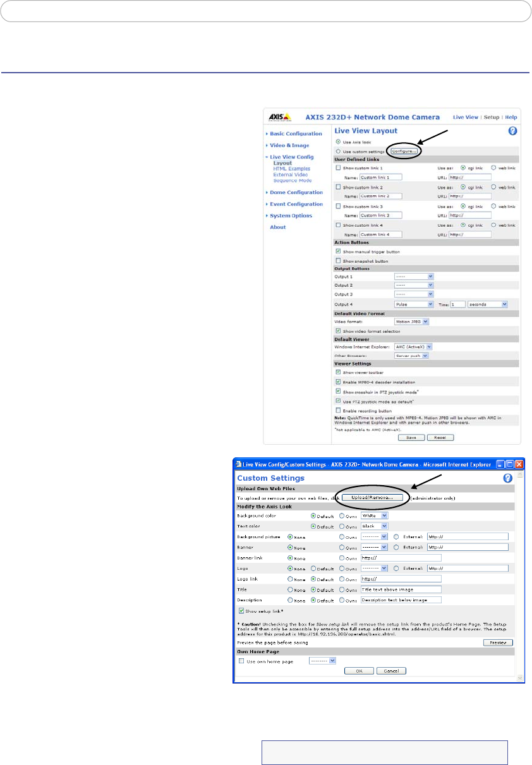Open Output 4 Pulse dropdown
This screenshot has height=765, width=532.
(x=414, y=304)
